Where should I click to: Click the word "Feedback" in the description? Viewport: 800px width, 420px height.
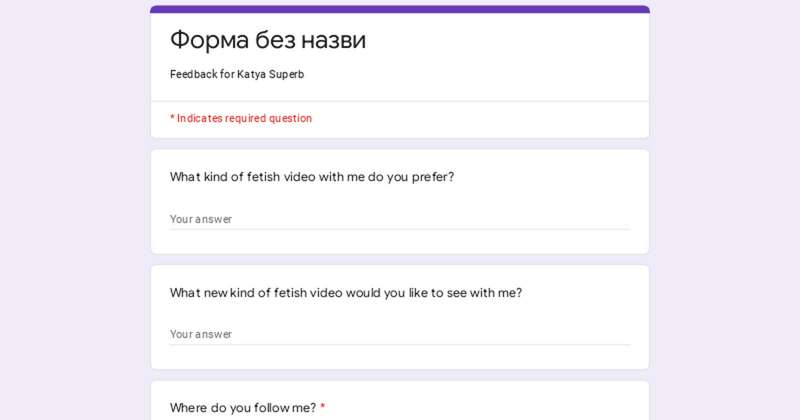(193, 74)
